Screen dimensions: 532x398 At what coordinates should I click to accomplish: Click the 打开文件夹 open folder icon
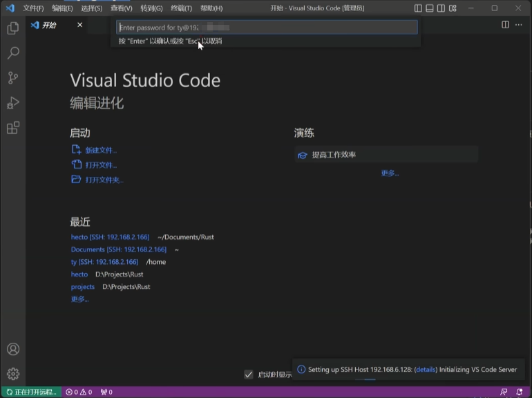[x=76, y=179]
